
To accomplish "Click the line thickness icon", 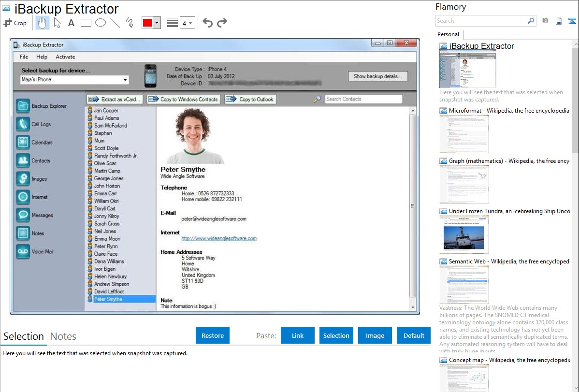I will point(173,23).
